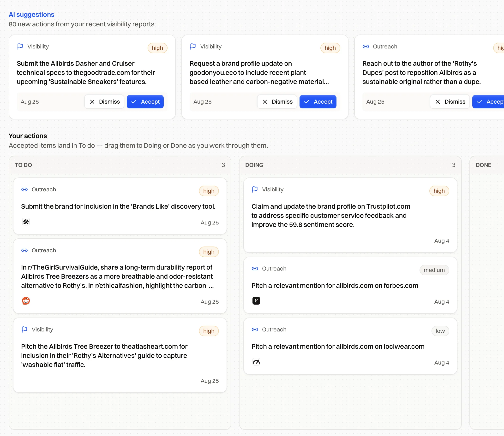Image resolution: width=504 pixels, height=436 pixels.
Task: Click the Forbes F icon
Action: click(x=256, y=301)
